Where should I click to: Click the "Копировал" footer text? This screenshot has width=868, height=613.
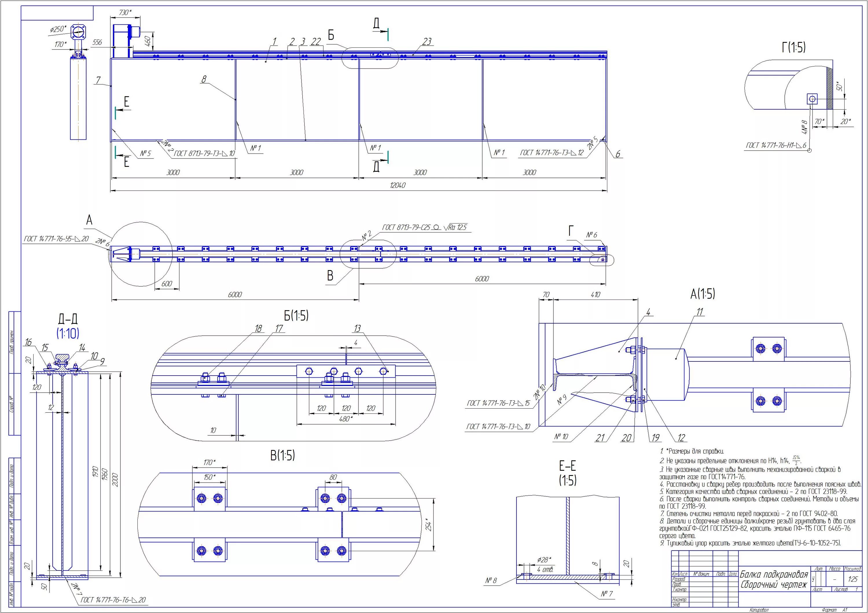759,610
